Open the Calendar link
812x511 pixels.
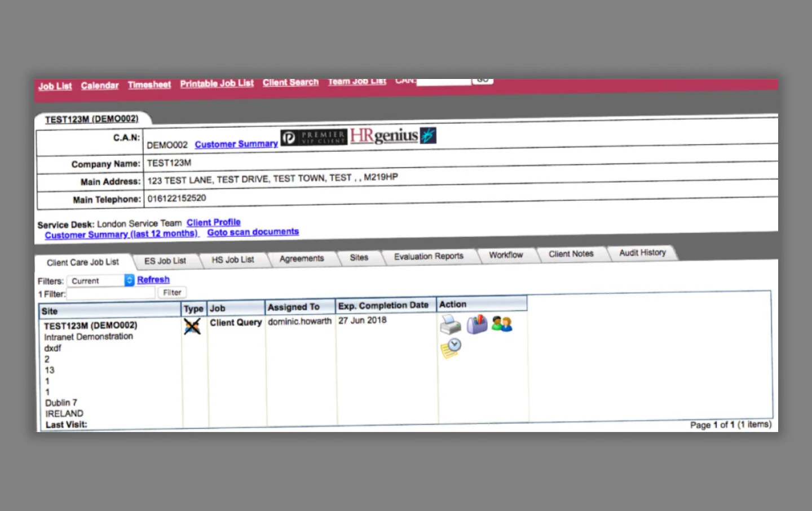click(100, 85)
